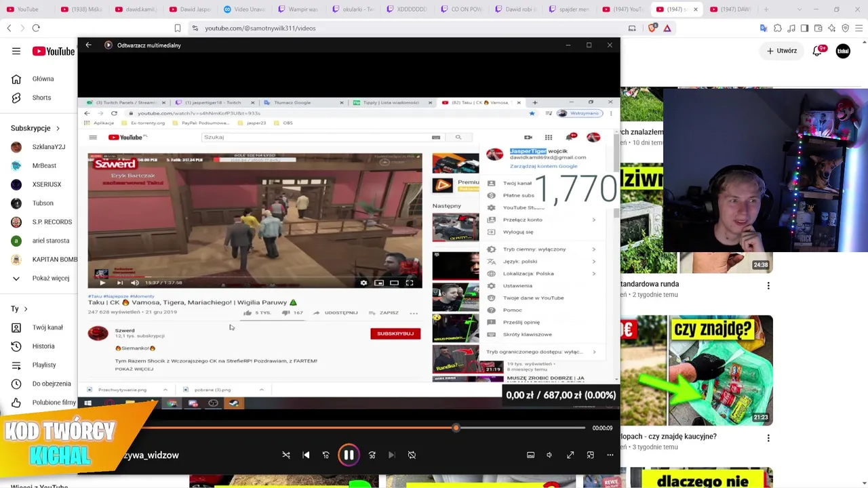Screen dimensions: 868x488
Task: View site information beside the URL
Action: (195, 28)
